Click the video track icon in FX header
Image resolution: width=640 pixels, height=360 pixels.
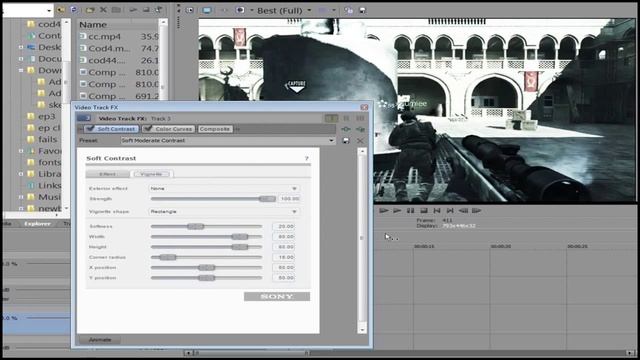pos(84,118)
